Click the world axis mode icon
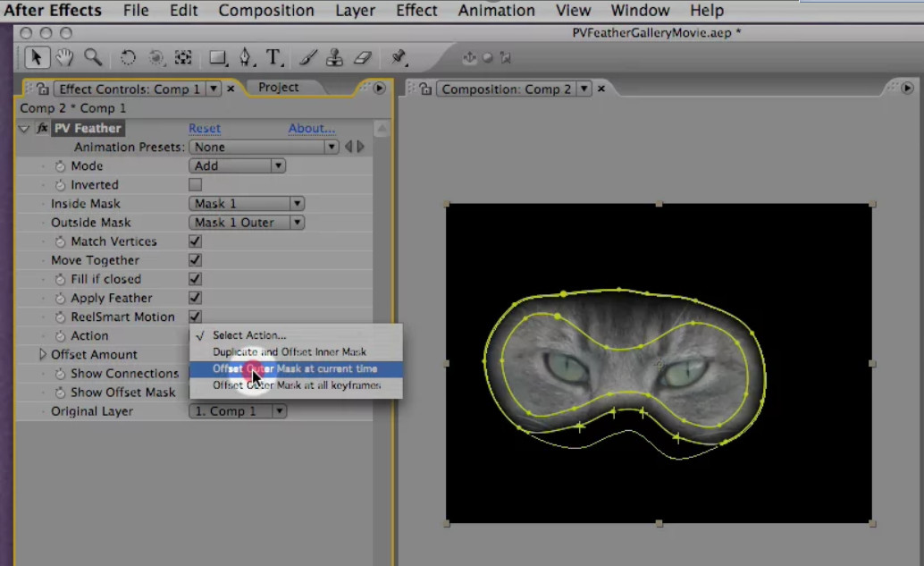The image size is (924, 566). click(x=487, y=58)
